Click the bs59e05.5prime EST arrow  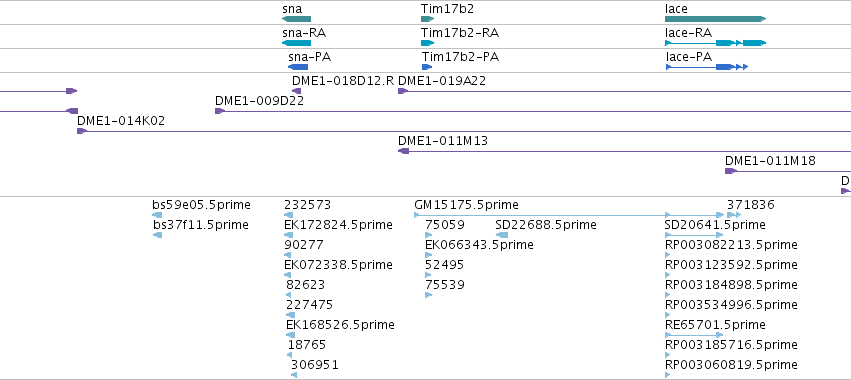point(157,215)
